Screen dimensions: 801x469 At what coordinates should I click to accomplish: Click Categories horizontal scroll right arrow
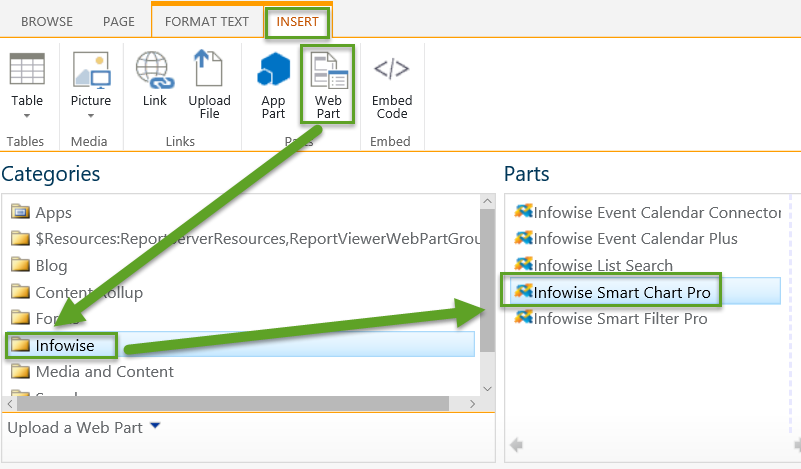473,404
